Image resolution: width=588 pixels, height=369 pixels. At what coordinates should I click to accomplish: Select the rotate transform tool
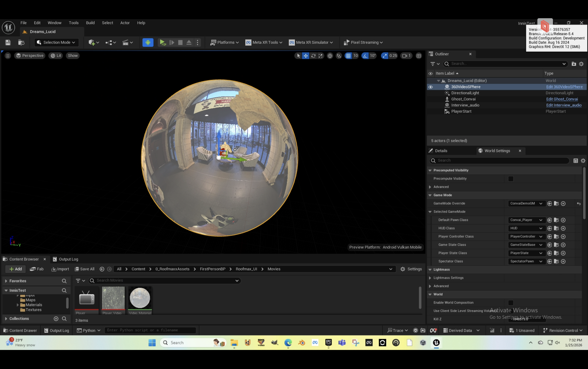click(313, 56)
